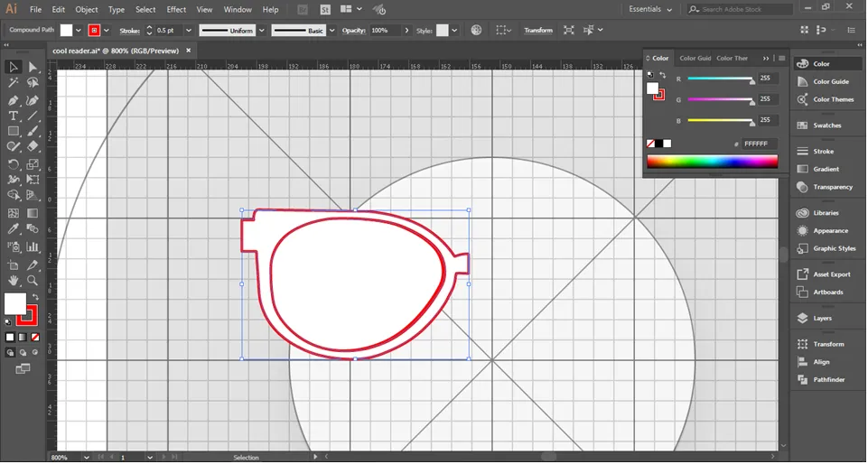Select the Zoom tool

33,281
